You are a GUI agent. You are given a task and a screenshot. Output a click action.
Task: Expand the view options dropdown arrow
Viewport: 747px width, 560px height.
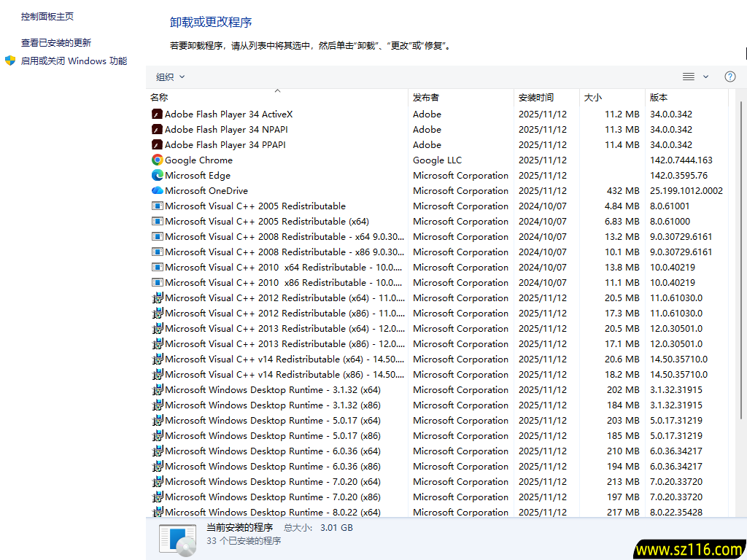tap(705, 77)
